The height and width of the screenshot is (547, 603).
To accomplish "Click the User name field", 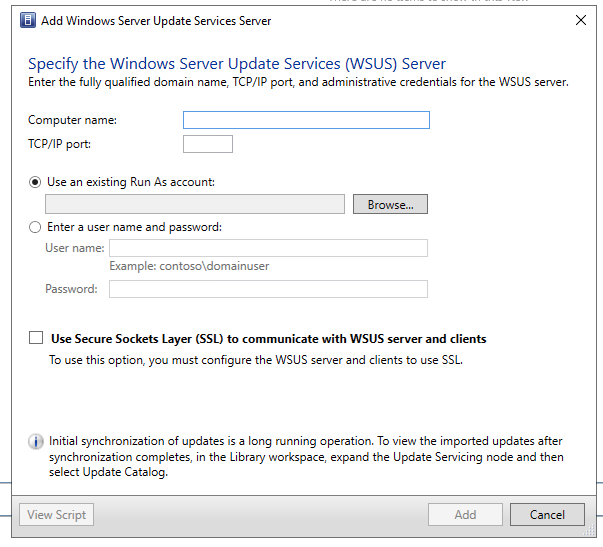I will pyautogui.click(x=268, y=248).
